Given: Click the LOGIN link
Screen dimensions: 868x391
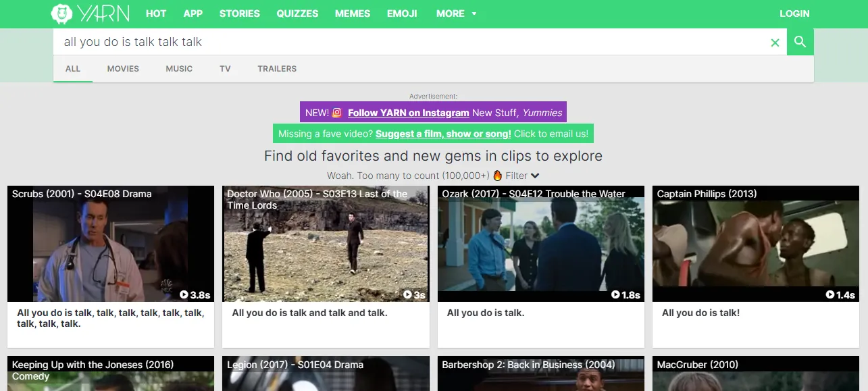Looking at the screenshot, I should (x=794, y=14).
